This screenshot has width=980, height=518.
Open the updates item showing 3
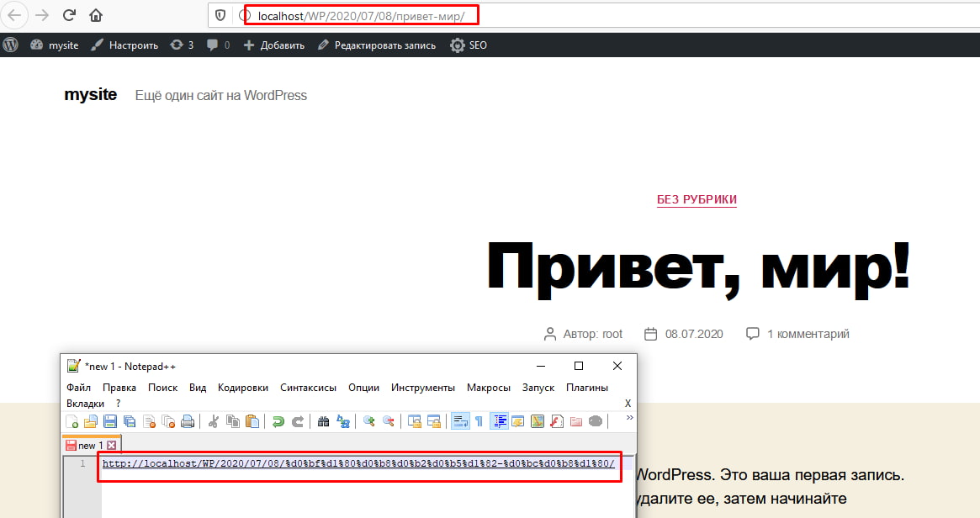click(x=182, y=45)
